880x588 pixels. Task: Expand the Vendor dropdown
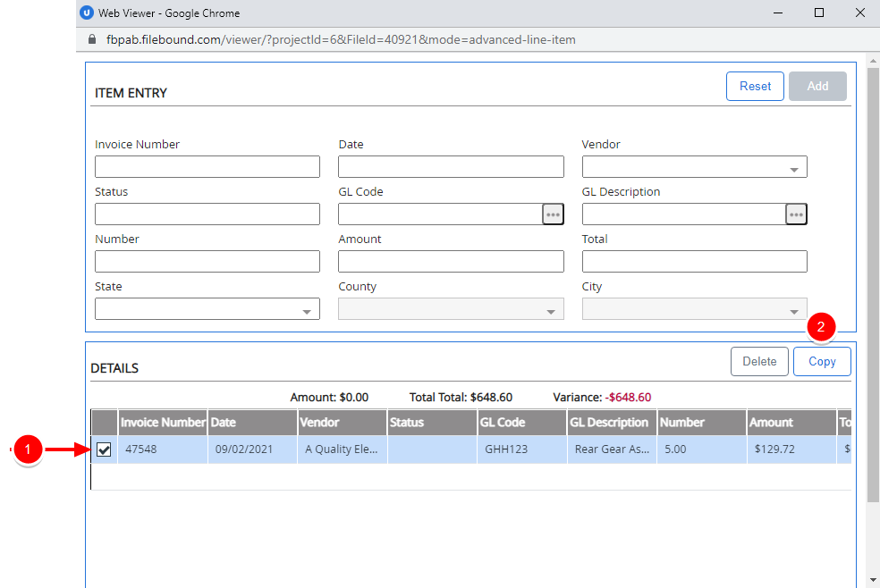[x=793, y=168]
